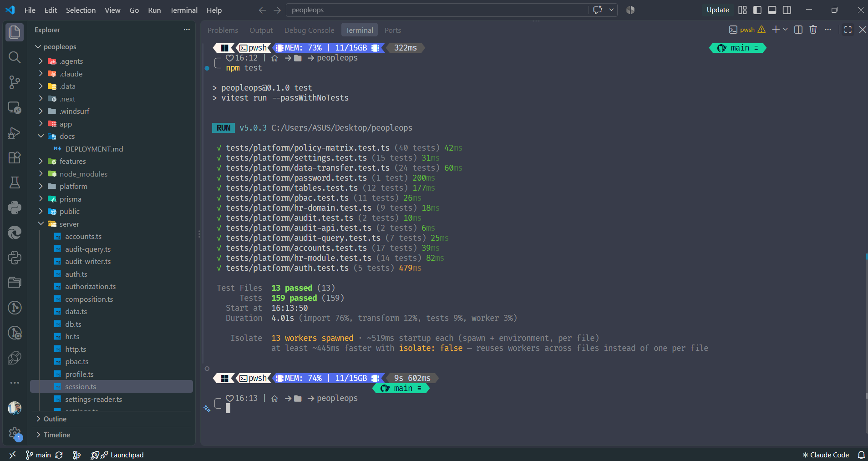Open the Extensions view icon
The width and height of the screenshot is (868, 461).
15,157
